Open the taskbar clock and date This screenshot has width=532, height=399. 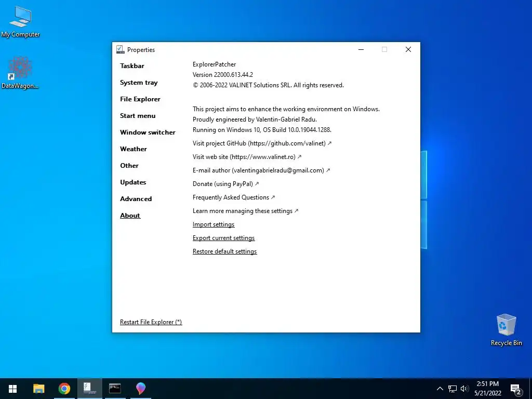[x=488, y=389]
